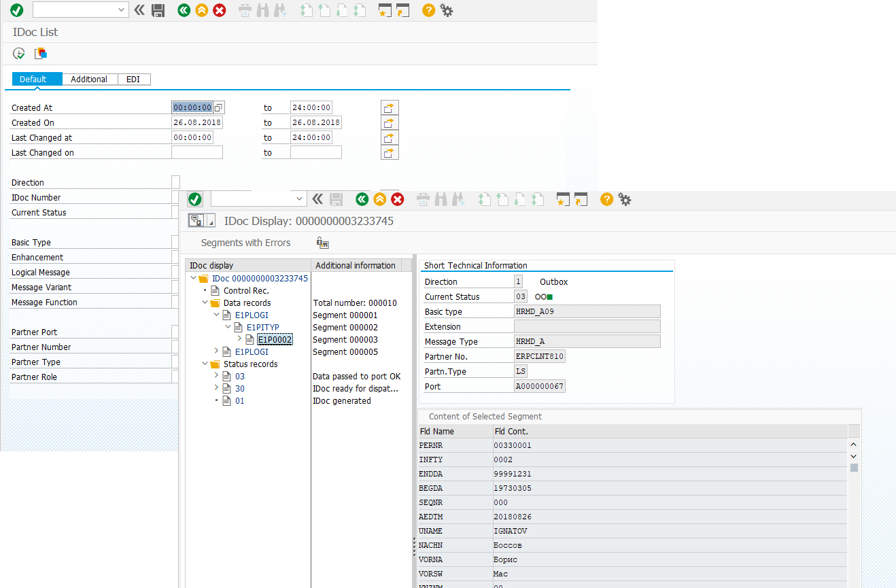This screenshot has height=588, width=896.
Task: Collapse the Data records folder
Action: (205, 303)
